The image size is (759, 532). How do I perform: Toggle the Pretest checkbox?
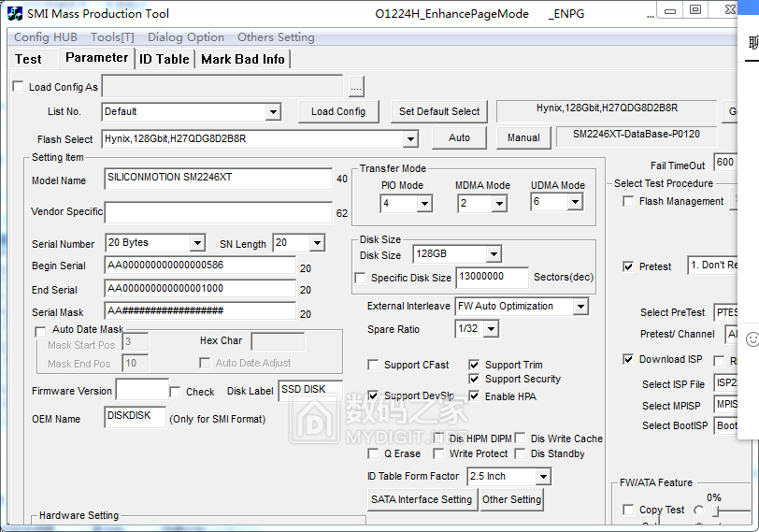[628, 266]
